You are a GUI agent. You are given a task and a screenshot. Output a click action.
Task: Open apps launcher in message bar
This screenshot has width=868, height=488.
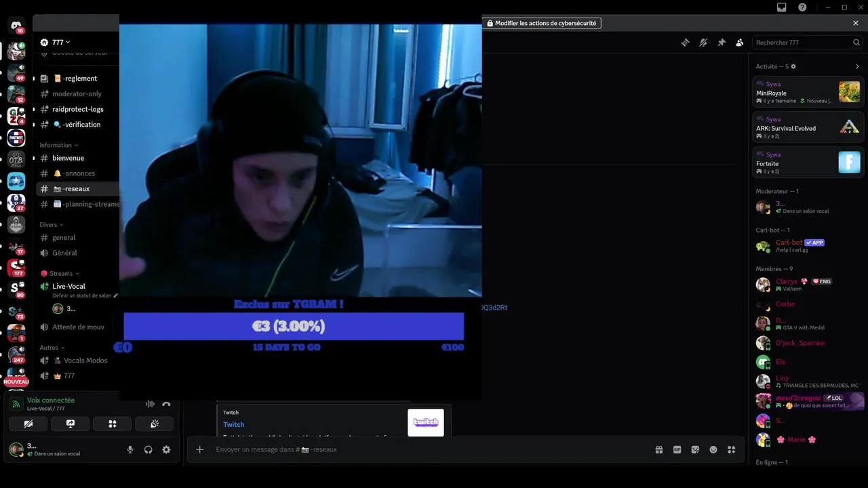731,449
